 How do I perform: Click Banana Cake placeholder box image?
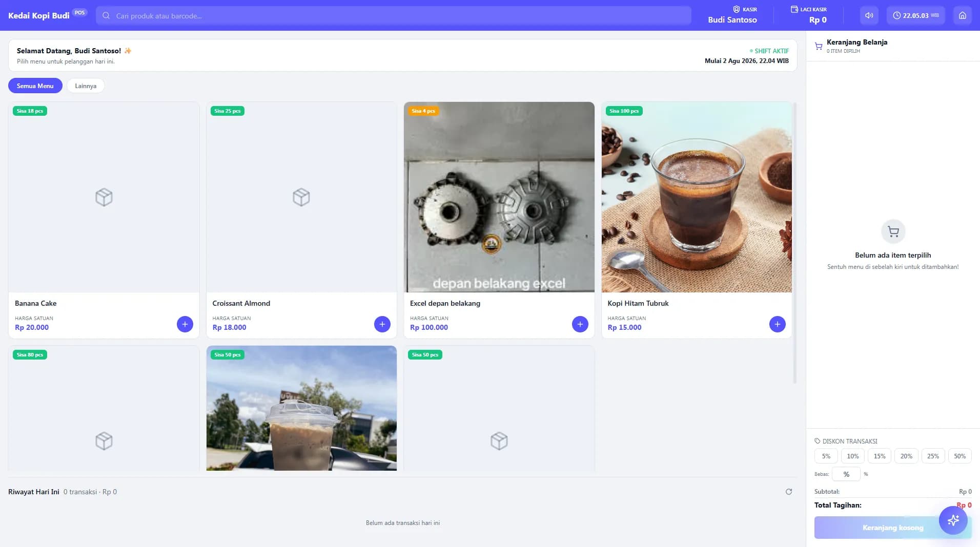coord(104,197)
